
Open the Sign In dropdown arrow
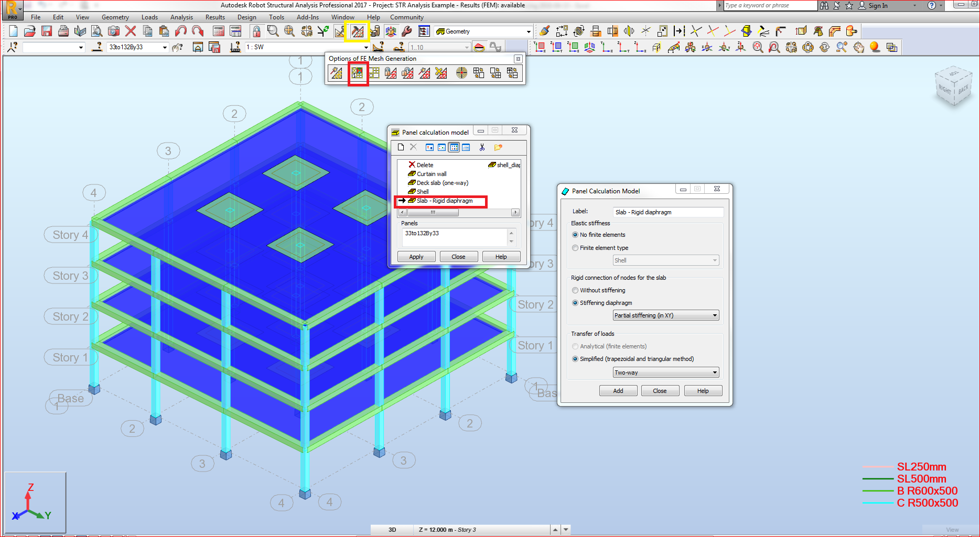(x=915, y=6)
